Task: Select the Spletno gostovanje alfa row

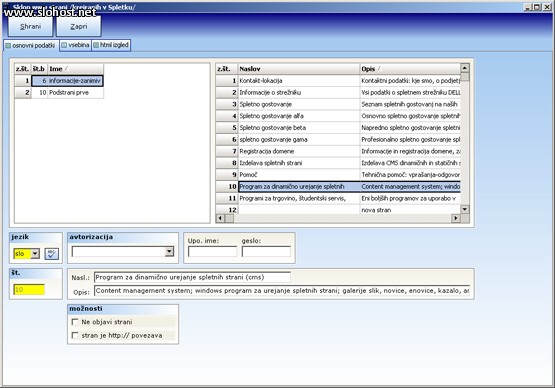Action: tap(338, 116)
